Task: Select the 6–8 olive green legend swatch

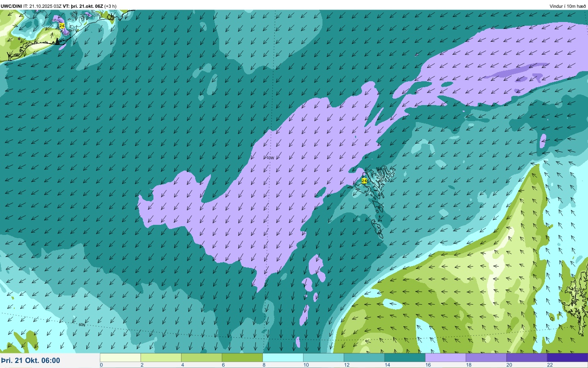Action: pos(242,357)
